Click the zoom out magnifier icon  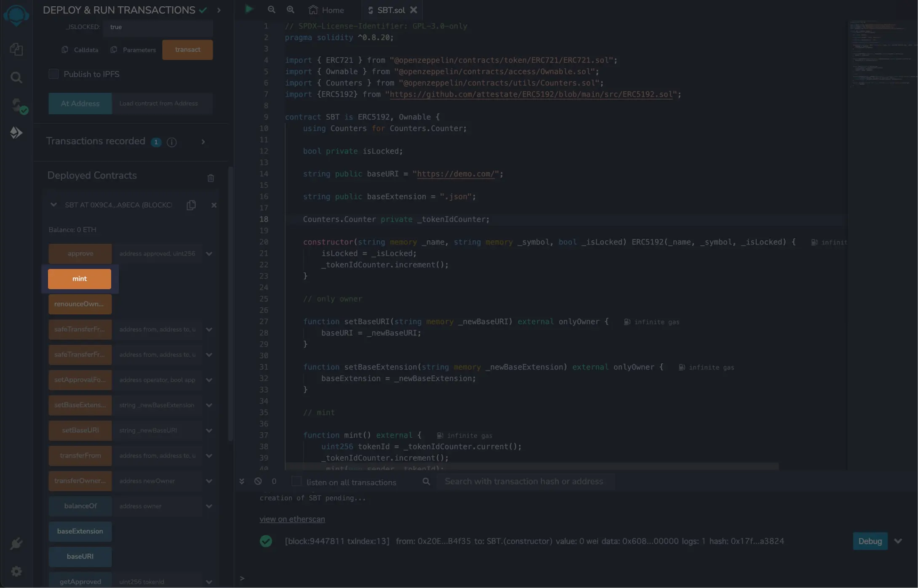click(x=271, y=9)
